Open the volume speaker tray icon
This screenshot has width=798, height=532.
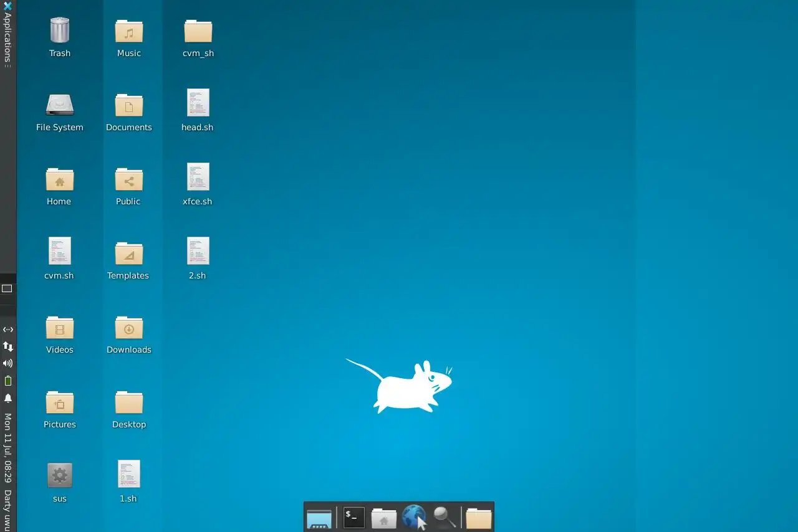click(8, 363)
